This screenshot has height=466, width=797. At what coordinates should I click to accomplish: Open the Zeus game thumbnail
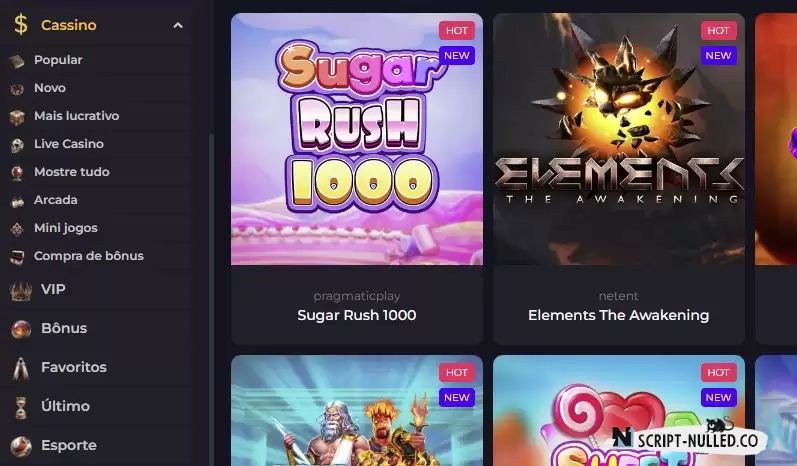(357, 411)
